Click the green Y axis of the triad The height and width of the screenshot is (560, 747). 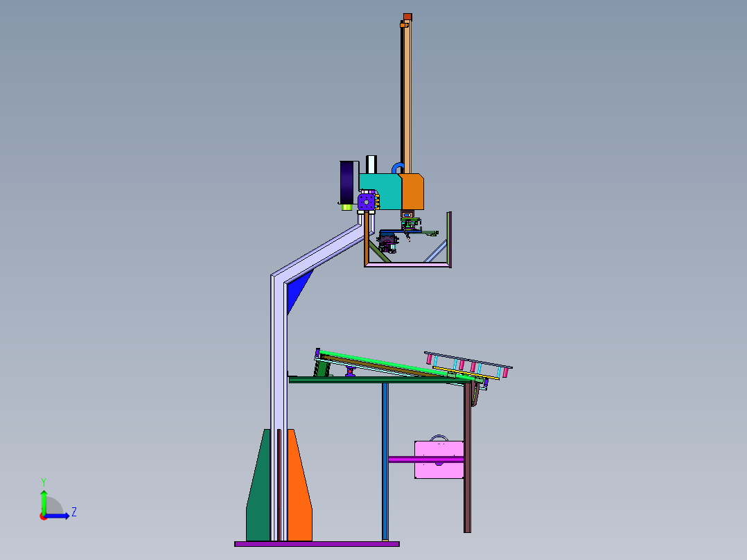44,502
